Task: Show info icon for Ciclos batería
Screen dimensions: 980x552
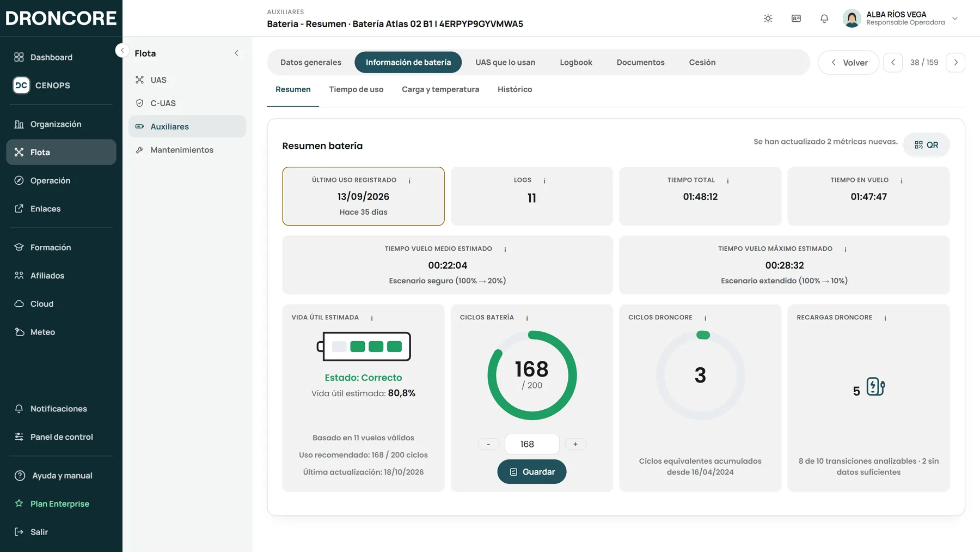Action: click(x=527, y=318)
